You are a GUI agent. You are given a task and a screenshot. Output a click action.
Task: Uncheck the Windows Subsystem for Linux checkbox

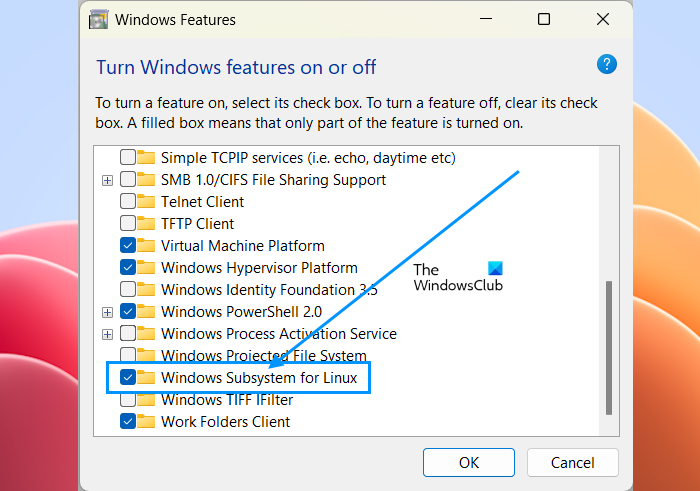(128, 378)
